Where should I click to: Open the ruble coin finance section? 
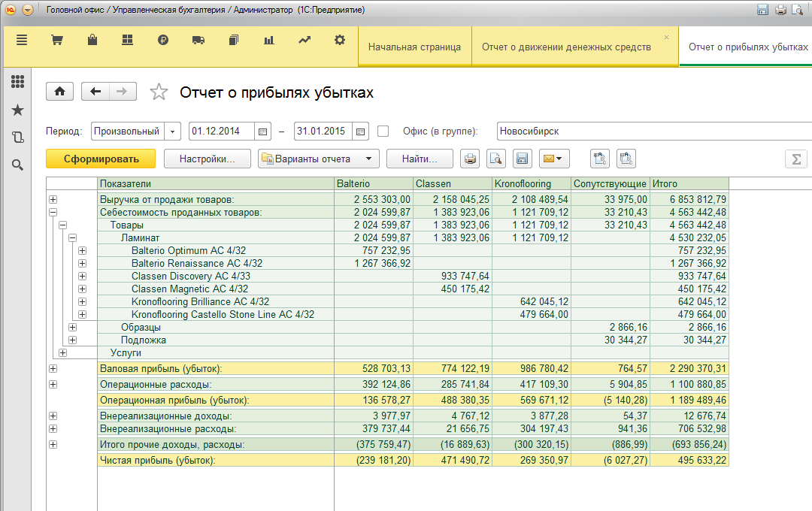pos(163,40)
